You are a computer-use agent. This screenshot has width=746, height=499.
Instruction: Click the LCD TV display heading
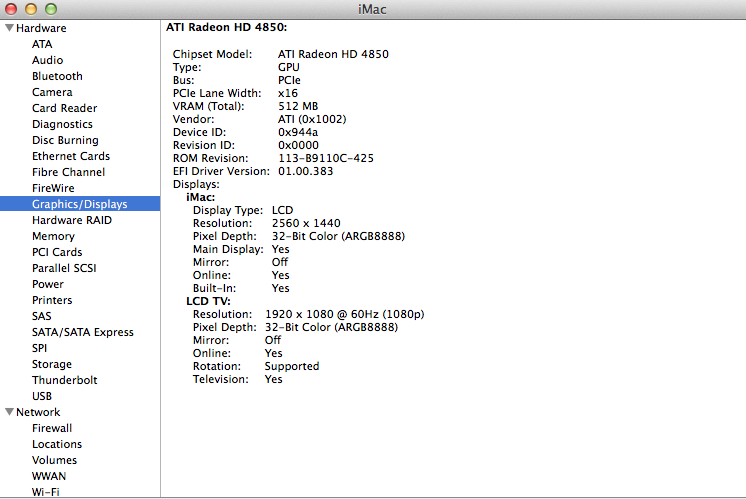[209, 301]
